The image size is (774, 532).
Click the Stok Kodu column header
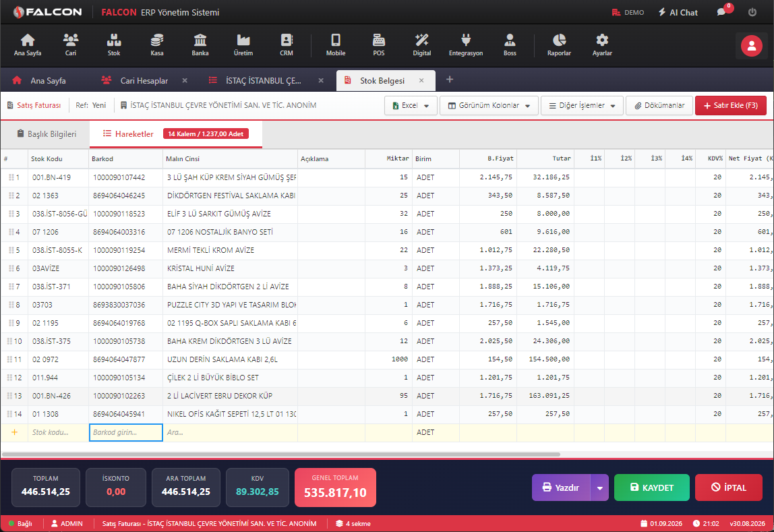point(58,159)
